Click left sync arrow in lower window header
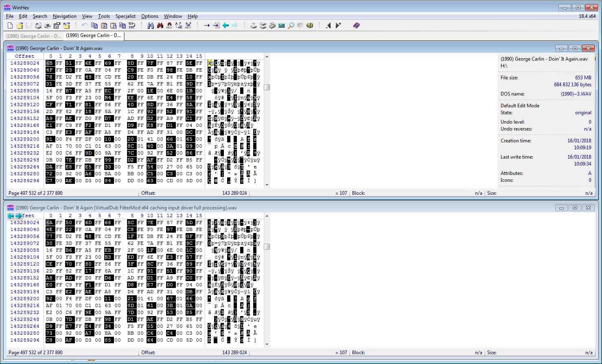 11,216
